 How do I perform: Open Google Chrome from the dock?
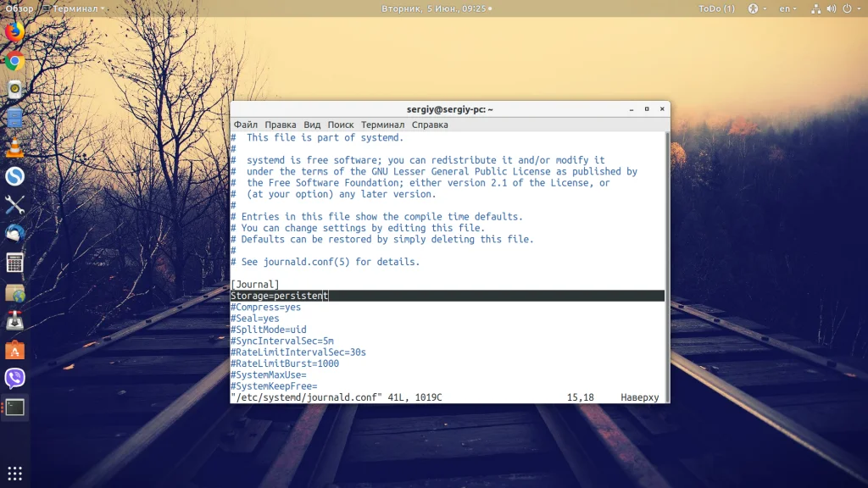point(14,61)
